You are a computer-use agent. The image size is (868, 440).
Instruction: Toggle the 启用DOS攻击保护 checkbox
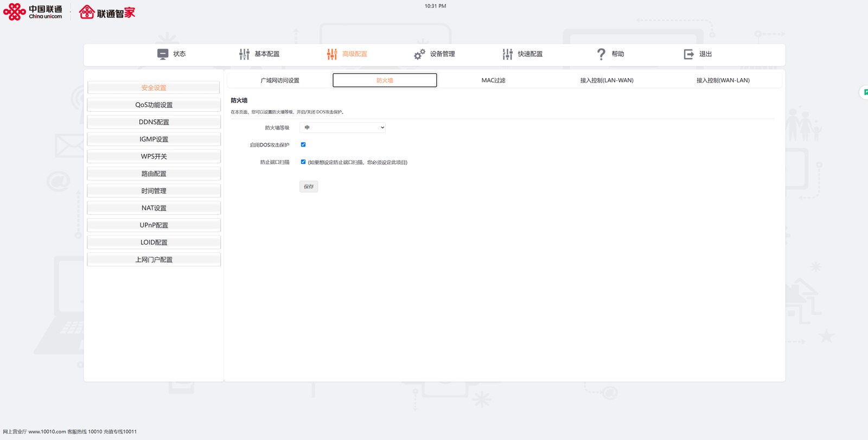[303, 144]
